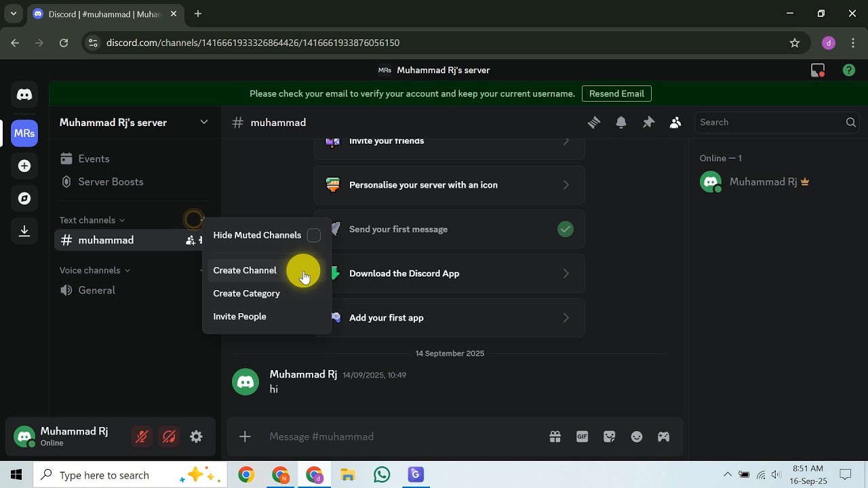Open the gift icon in message bar

tap(555, 437)
